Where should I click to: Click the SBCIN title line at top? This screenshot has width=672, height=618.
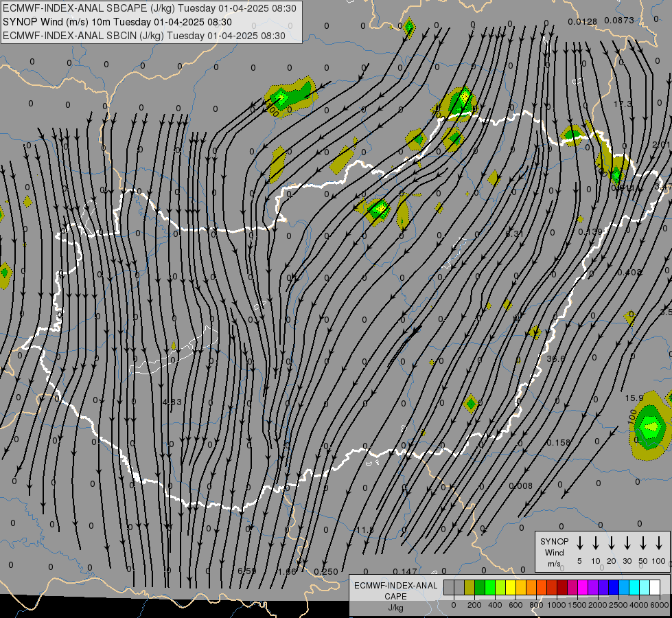[x=144, y=36]
